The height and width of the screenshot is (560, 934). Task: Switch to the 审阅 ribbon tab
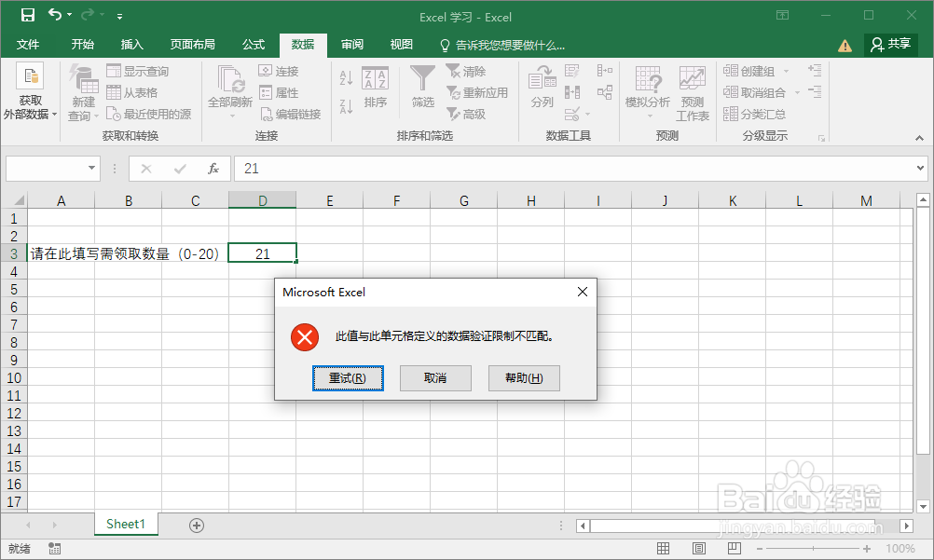pyautogui.click(x=352, y=45)
